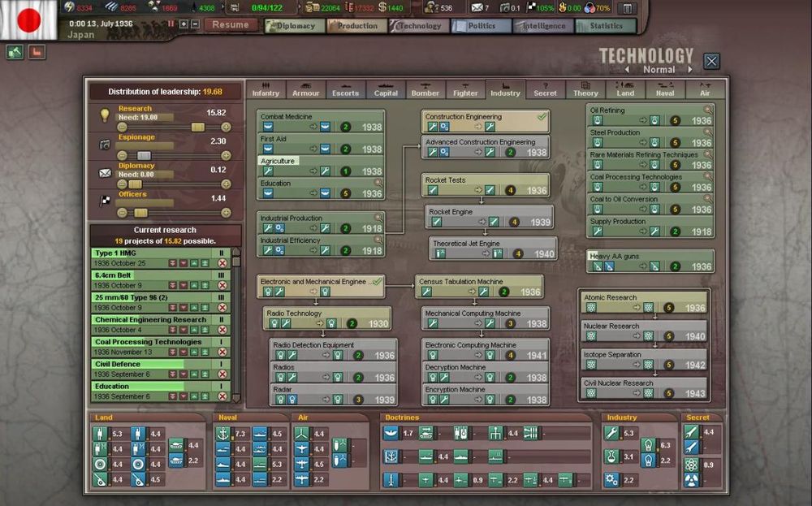The height and width of the screenshot is (506, 812).
Task: Click the Diplomacy envelope icon in the leadership panel
Action: [x=105, y=173]
